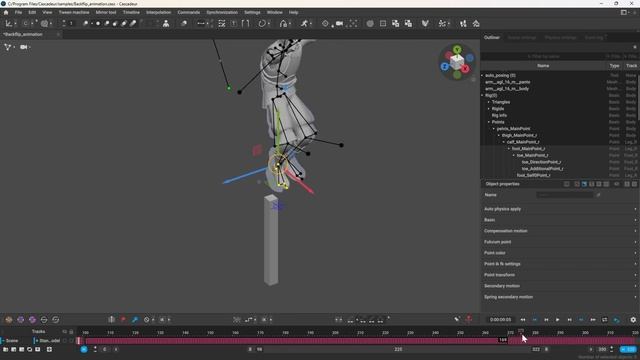Click the Name input field in Object properties

(564, 195)
